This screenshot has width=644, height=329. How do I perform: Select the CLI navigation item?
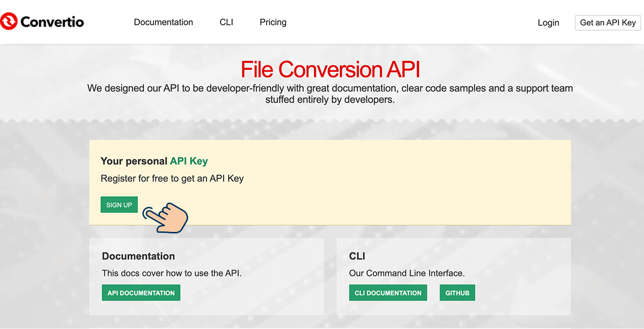click(226, 22)
